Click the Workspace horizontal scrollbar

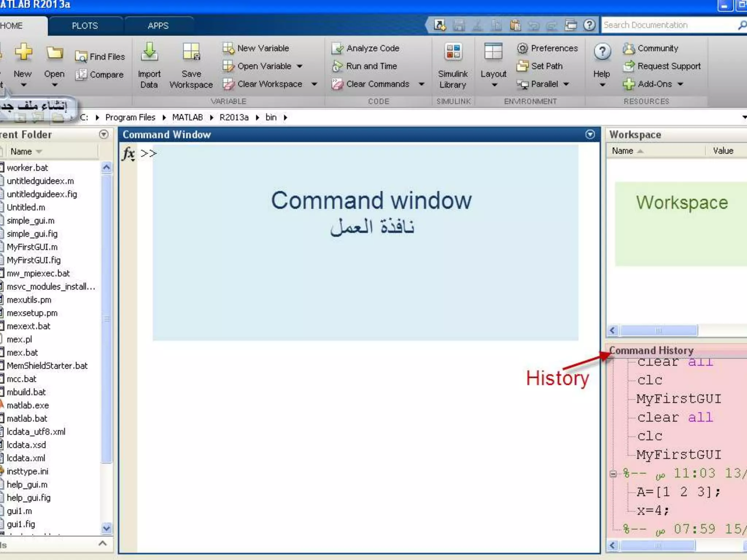pos(658,331)
